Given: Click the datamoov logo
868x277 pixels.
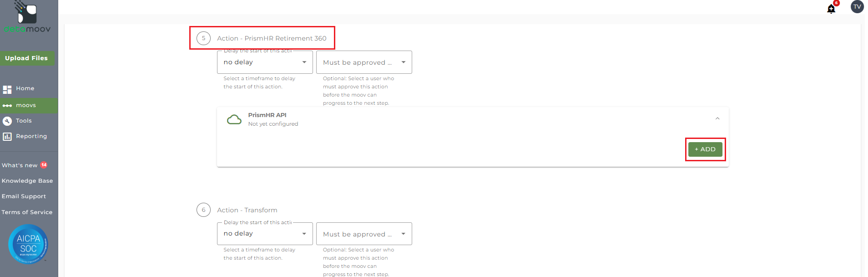Looking at the screenshot, I should click(x=27, y=17).
